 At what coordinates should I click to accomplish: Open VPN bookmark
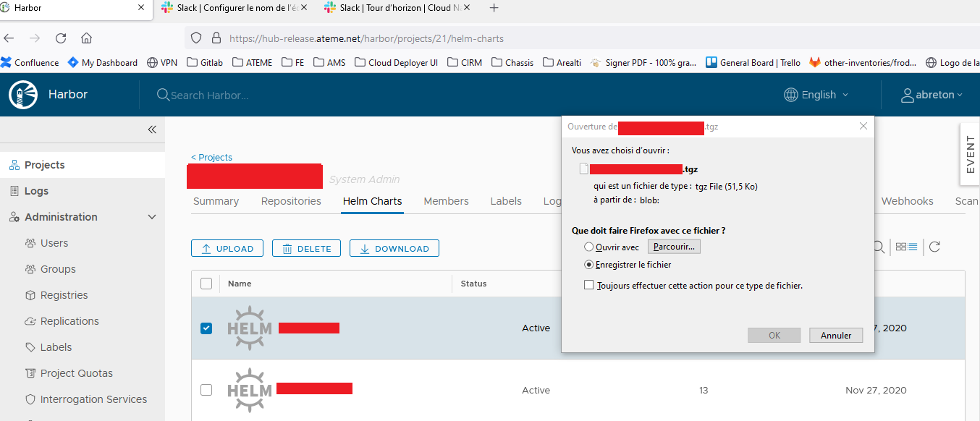pyautogui.click(x=162, y=63)
